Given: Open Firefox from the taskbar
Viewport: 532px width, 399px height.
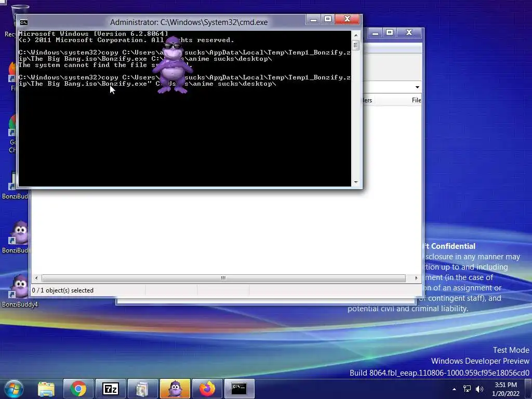Looking at the screenshot, I should 207,389.
